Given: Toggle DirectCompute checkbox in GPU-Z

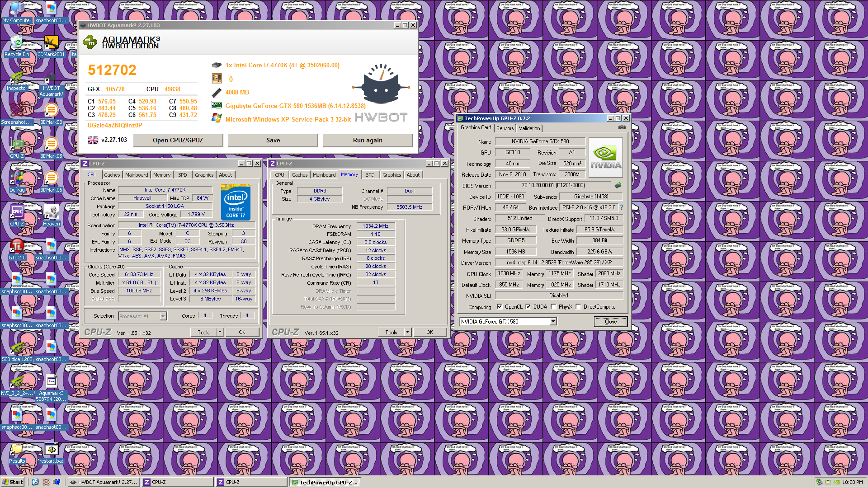Looking at the screenshot, I should (x=578, y=306).
